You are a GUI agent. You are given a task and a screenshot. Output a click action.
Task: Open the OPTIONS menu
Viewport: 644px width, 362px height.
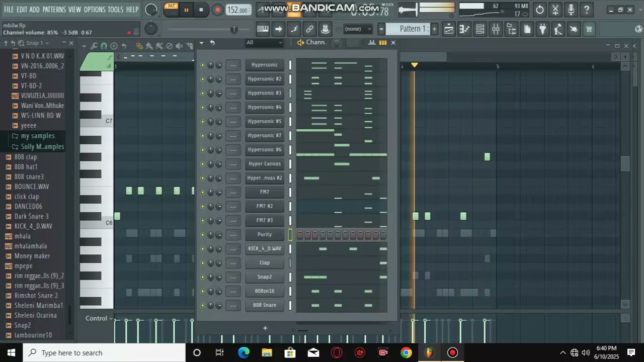pyautogui.click(x=95, y=10)
